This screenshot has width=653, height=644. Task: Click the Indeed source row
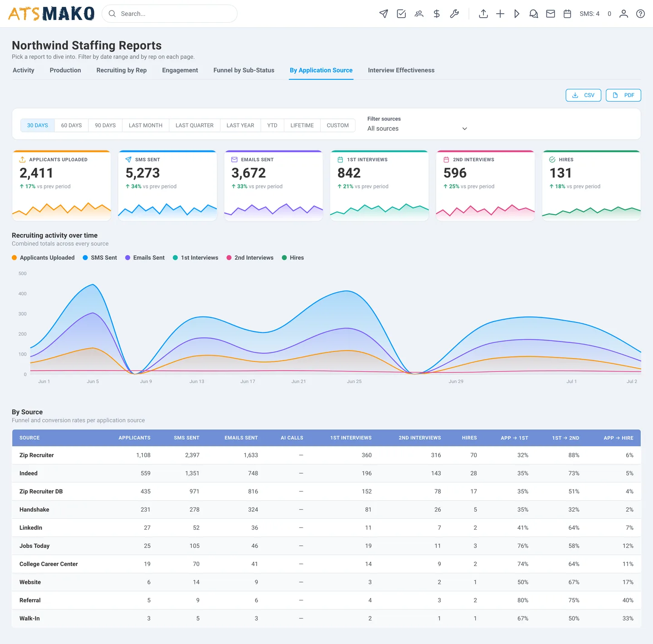coord(326,473)
